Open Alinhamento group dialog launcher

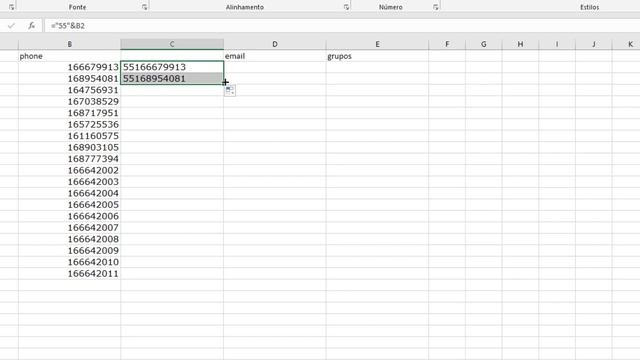pyautogui.click(x=346, y=7)
